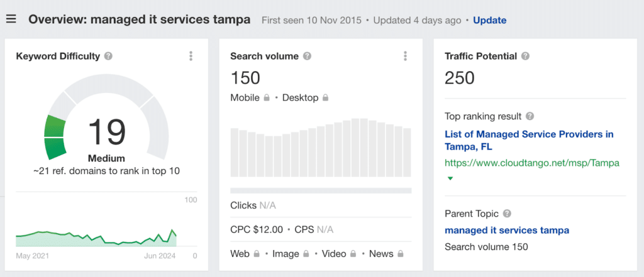
Task: Open Parent Topic help icon
Action: pos(507,214)
